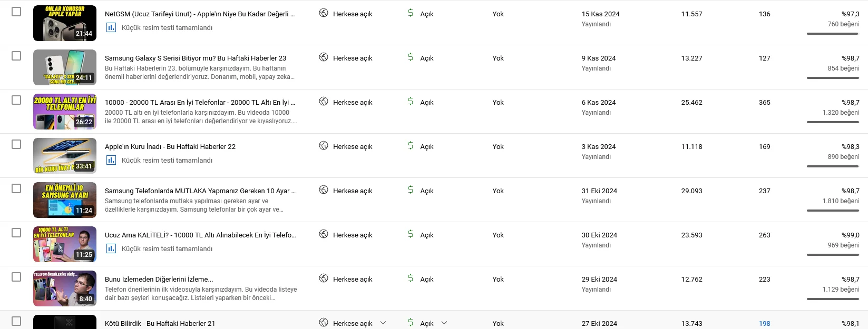Screen dimensions: 868x329
Task: Click the globe icon for Kötü Bilirdik video
Action: (324, 323)
